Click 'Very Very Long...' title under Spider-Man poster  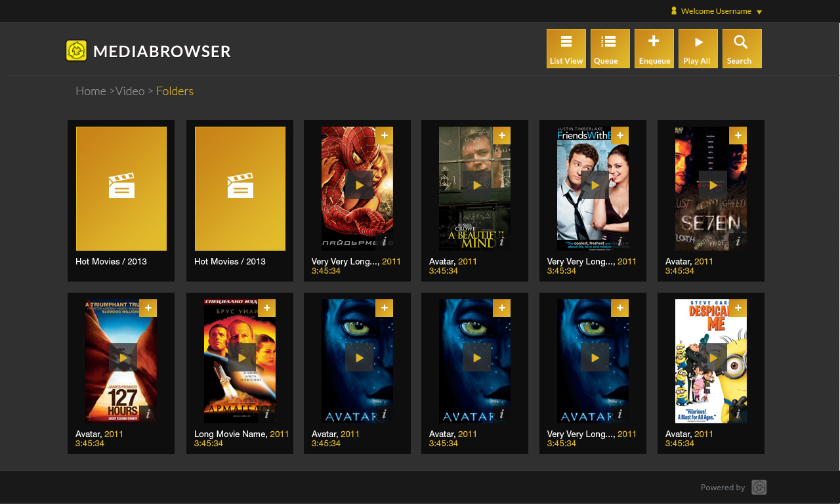coord(346,261)
